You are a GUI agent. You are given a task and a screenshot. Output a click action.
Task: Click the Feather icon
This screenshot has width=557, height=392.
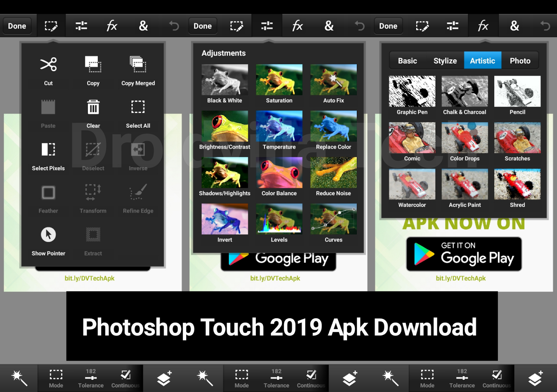pos(48,192)
